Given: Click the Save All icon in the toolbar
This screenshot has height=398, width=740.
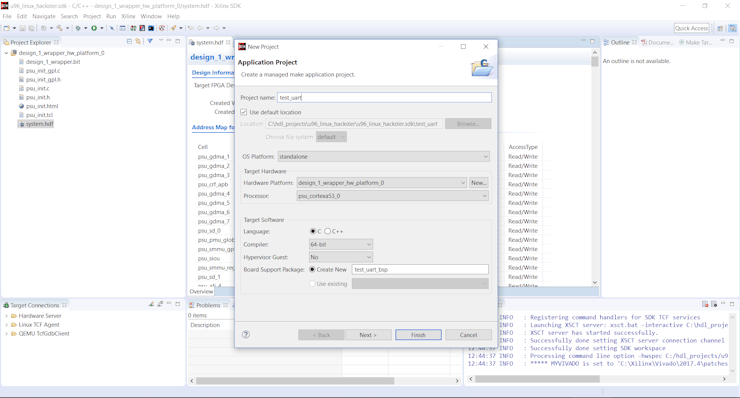Looking at the screenshot, I should 31,28.
